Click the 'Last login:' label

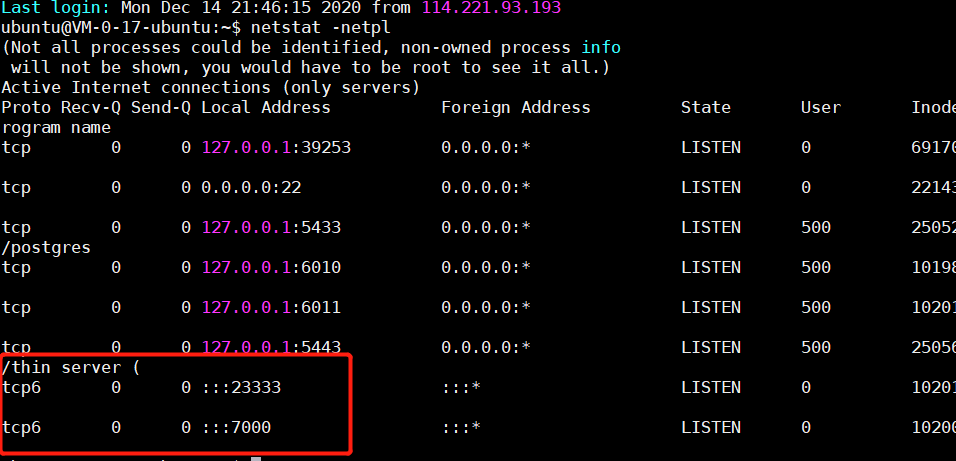coord(56,9)
